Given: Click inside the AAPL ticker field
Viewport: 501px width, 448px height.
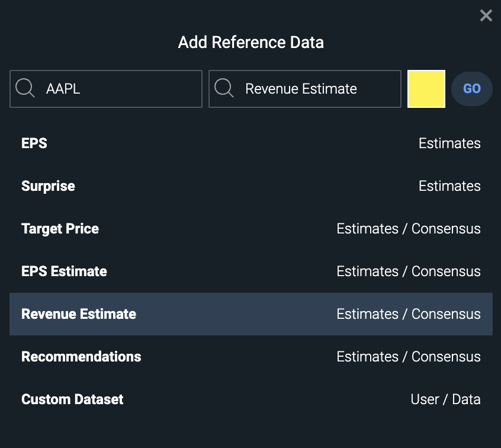Looking at the screenshot, I should coord(107,88).
